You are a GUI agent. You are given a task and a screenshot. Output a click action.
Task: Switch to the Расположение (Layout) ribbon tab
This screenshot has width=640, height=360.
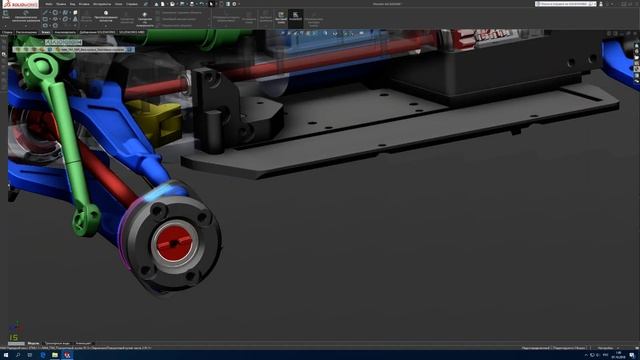27,32
